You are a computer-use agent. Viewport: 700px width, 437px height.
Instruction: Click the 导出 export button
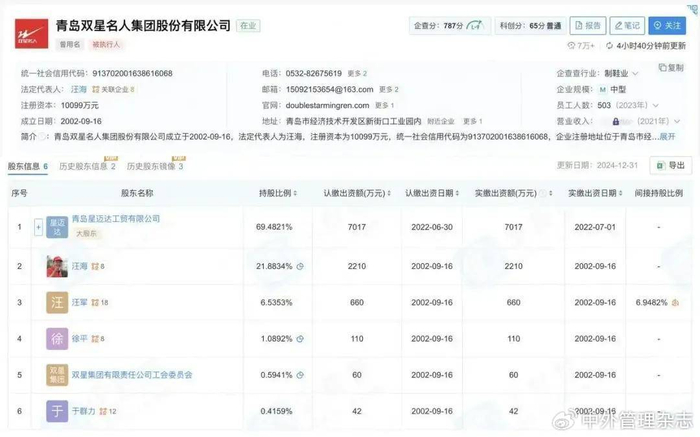[671, 166]
